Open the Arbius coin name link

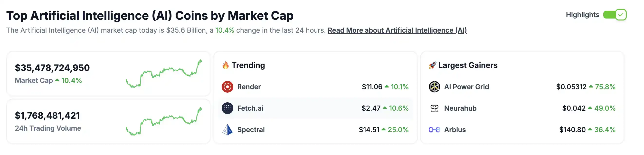tap(455, 130)
